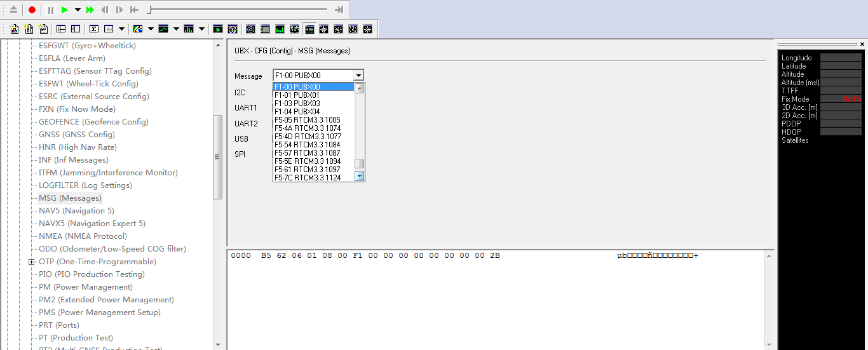Screen dimensions: 868x350
Task: Step backward one message in log
Action: click(105, 10)
